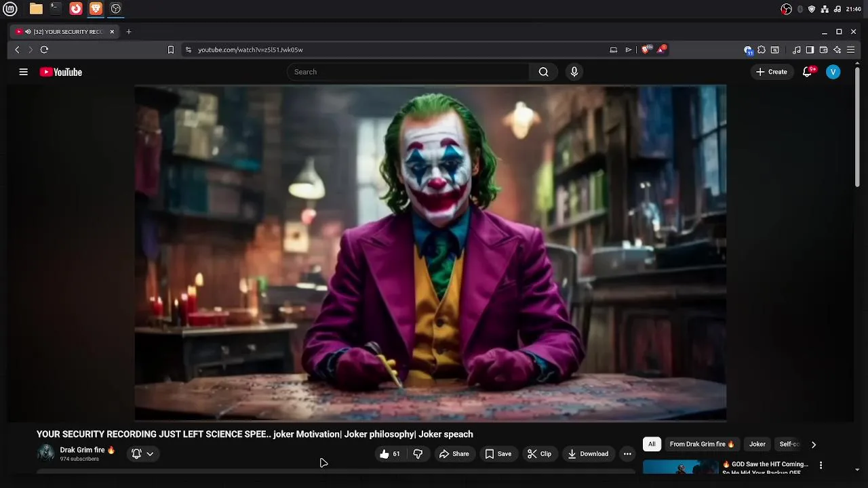
Task: Mute tab via speaker icon
Action: (28, 32)
